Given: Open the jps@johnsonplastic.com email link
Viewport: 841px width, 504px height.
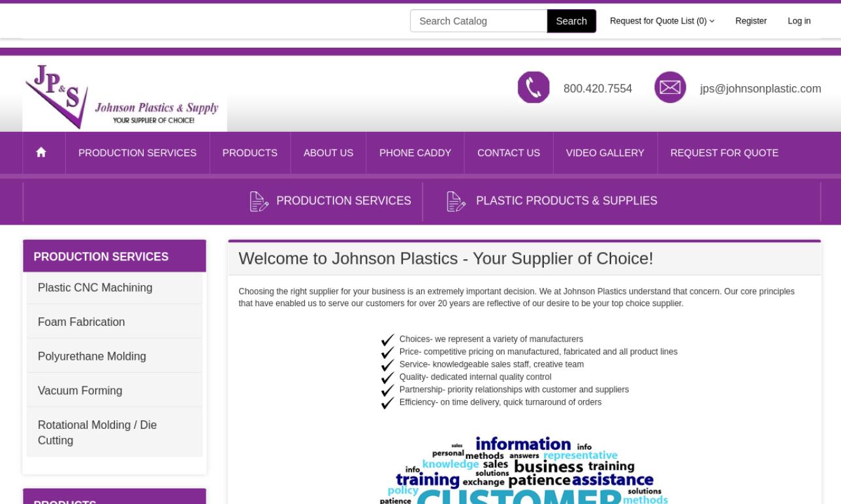Looking at the screenshot, I should (760, 88).
